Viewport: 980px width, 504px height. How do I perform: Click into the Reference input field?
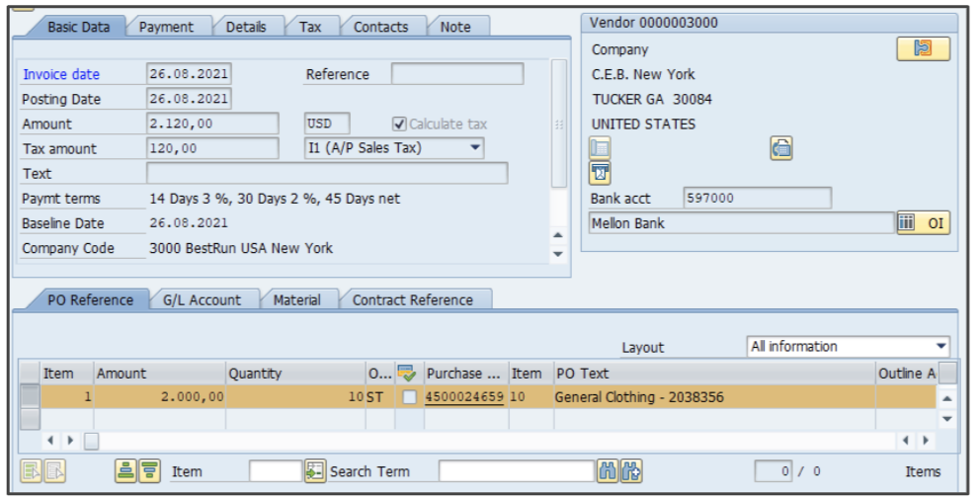click(x=457, y=74)
